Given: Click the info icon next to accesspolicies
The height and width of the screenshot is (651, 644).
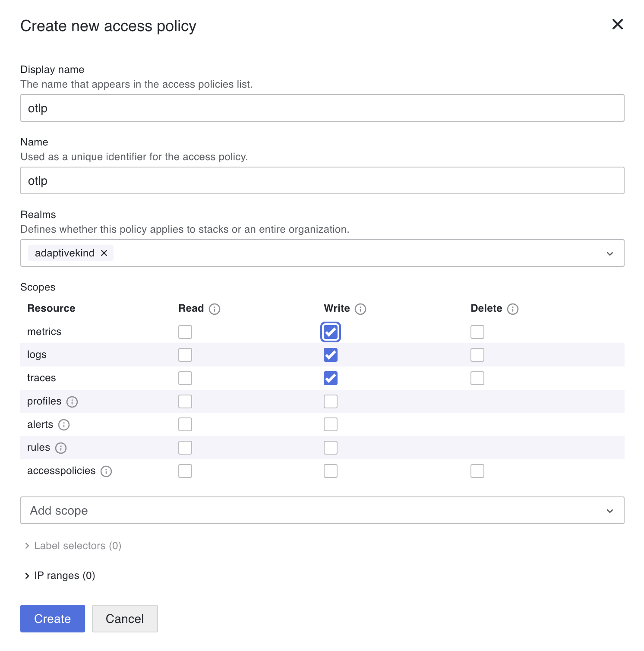Looking at the screenshot, I should [x=106, y=471].
